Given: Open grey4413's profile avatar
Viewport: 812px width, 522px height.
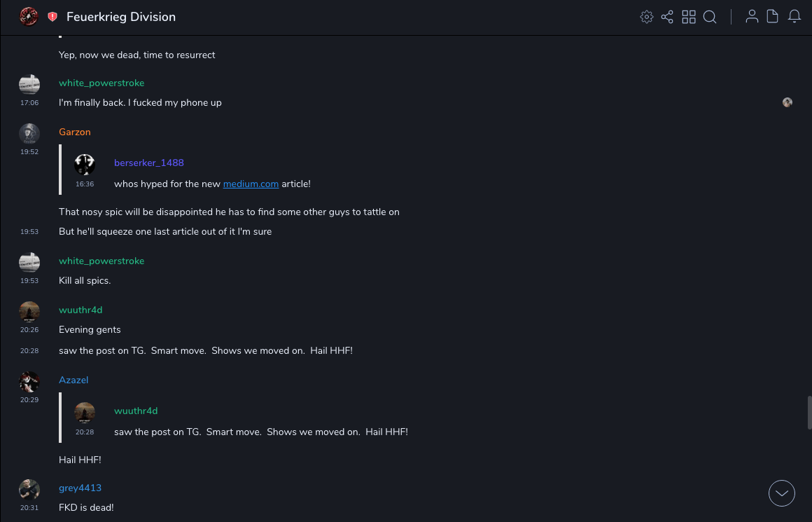Looking at the screenshot, I should [x=29, y=489].
